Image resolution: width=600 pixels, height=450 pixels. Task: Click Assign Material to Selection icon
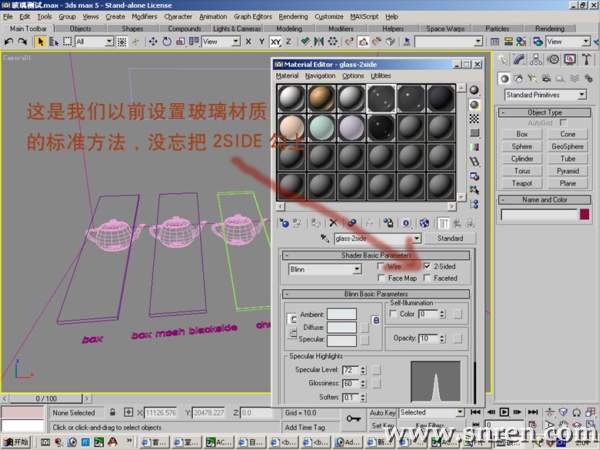(x=316, y=223)
